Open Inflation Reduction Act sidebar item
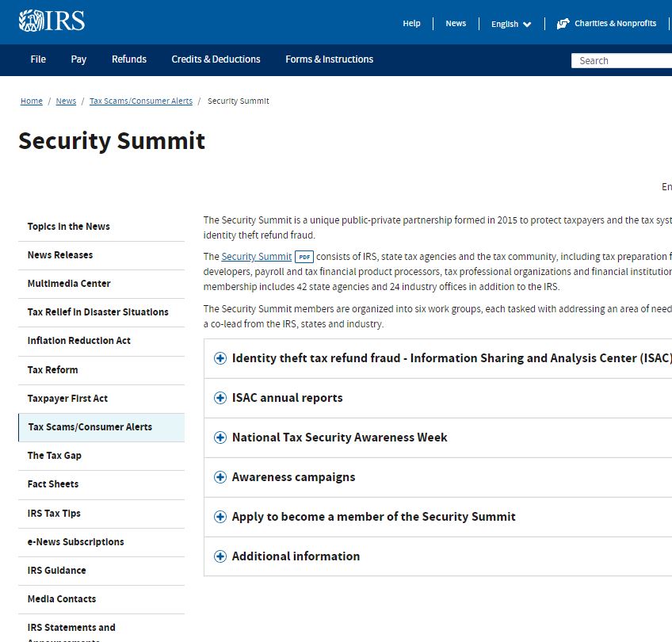This screenshot has height=642, width=672. coord(101,341)
